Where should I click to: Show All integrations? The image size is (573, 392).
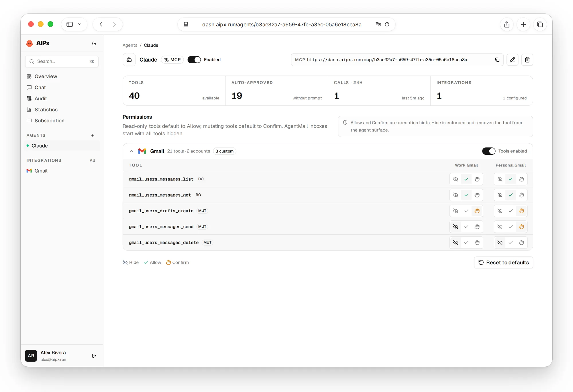(92, 160)
